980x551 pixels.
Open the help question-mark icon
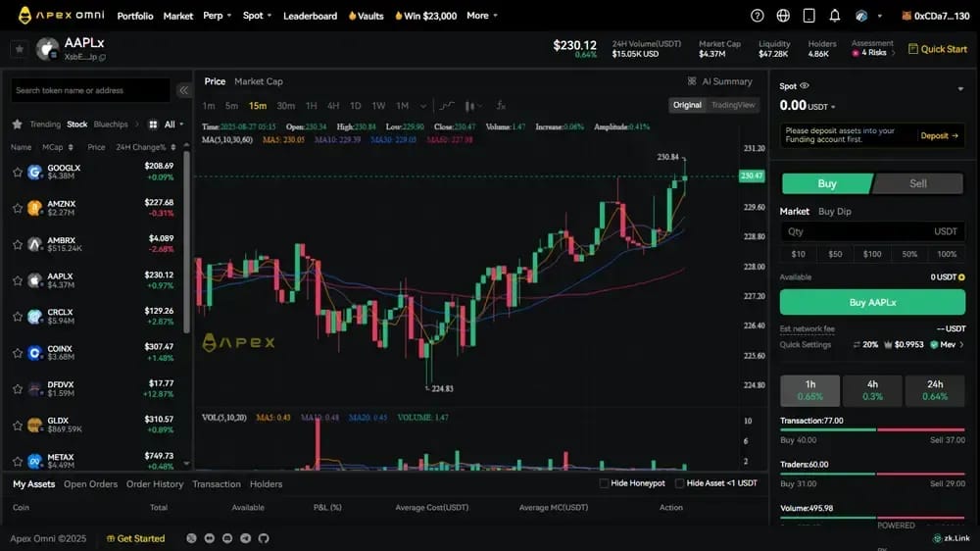(x=757, y=16)
